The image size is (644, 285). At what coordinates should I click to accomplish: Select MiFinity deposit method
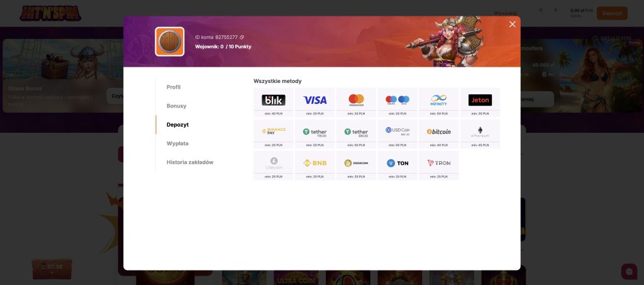tap(438, 103)
